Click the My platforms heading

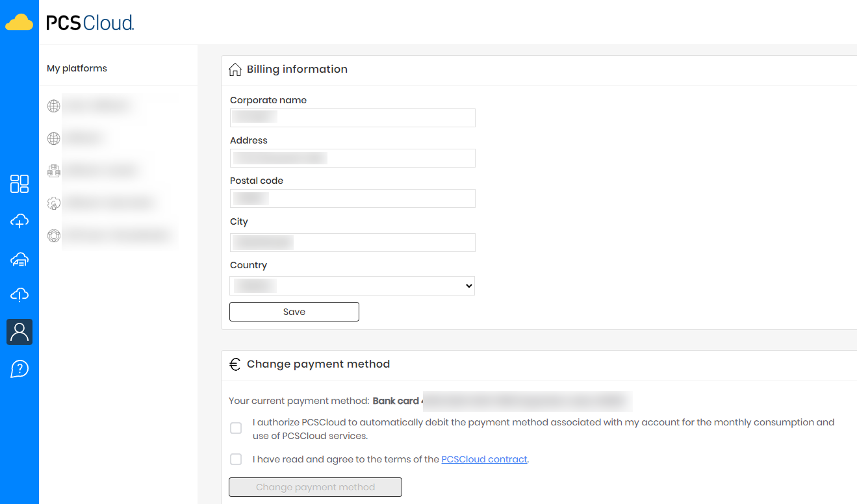pos(77,68)
